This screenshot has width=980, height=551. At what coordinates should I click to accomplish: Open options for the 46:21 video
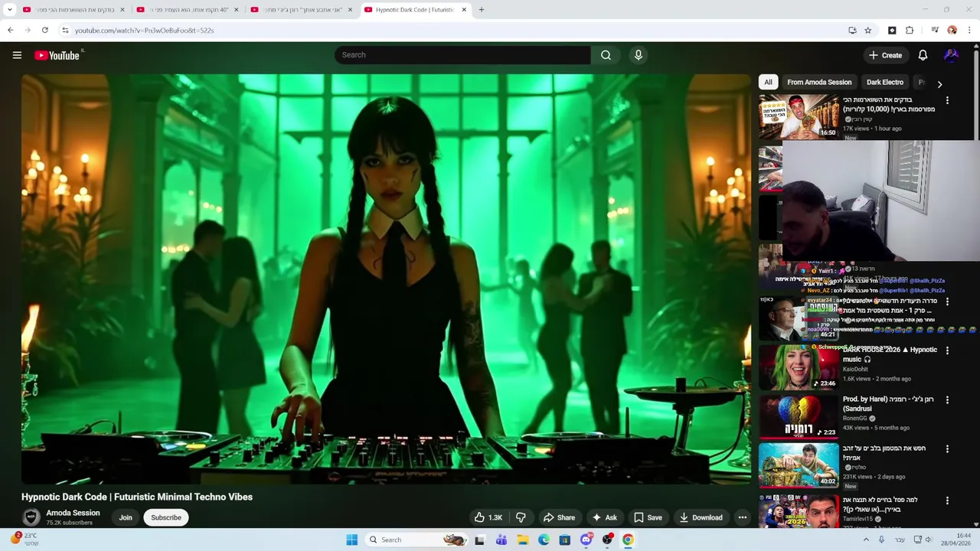pyautogui.click(x=947, y=302)
